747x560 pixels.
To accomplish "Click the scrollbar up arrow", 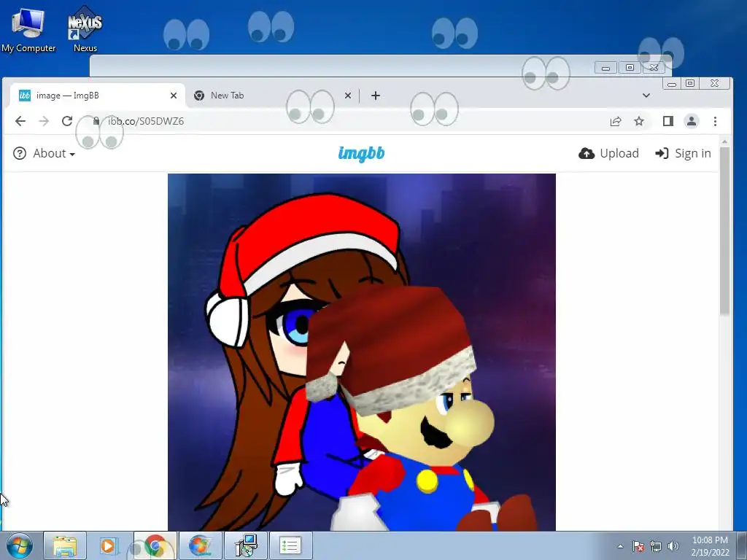I will pos(724,141).
